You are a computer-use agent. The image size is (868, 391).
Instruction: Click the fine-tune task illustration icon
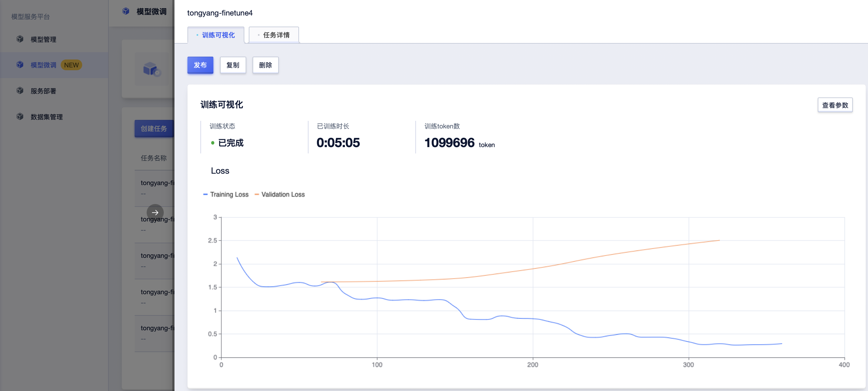[x=152, y=69]
